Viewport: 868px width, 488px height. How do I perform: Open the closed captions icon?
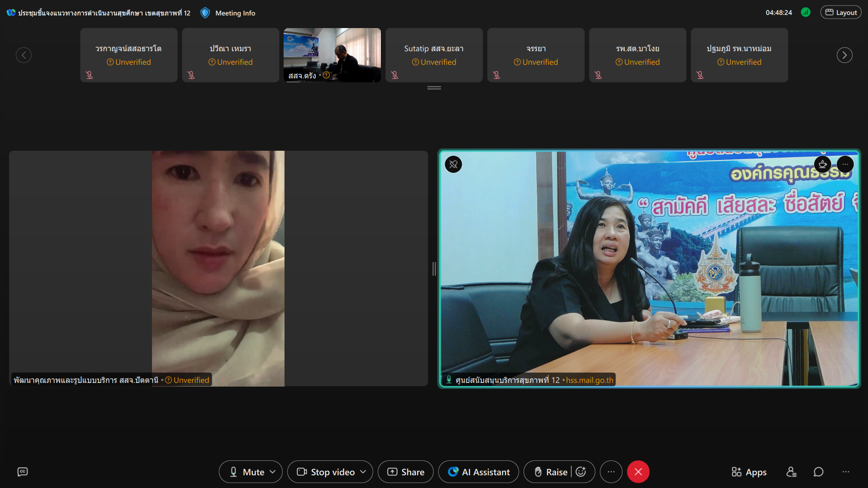(x=23, y=472)
